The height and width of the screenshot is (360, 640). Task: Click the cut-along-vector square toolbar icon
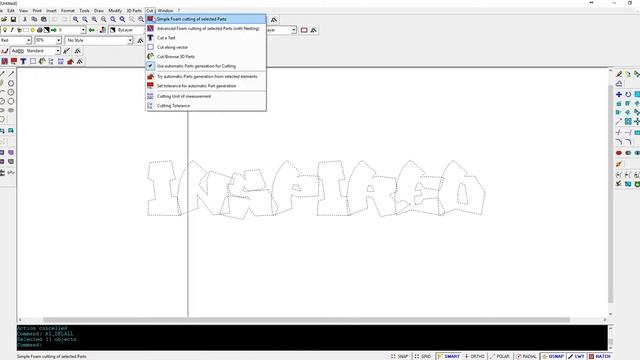tap(33, 61)
